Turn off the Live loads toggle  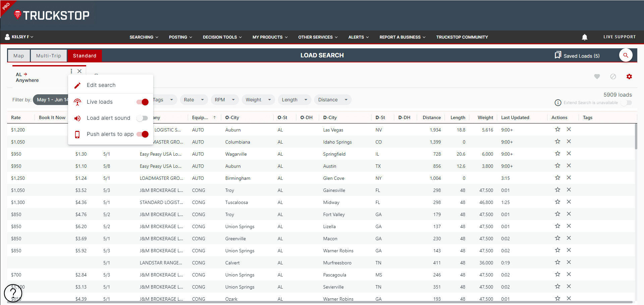click(142, 102)
